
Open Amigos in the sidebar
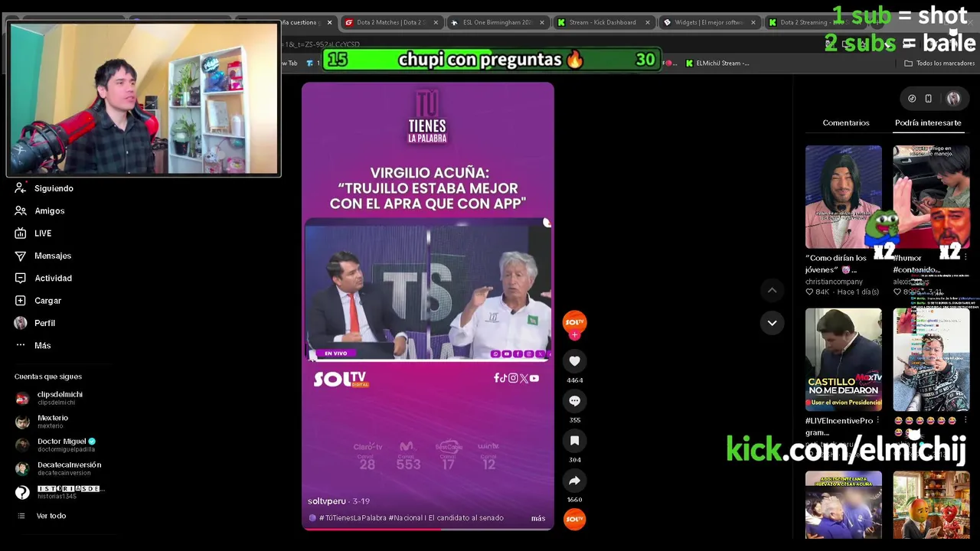pos(40,210)
